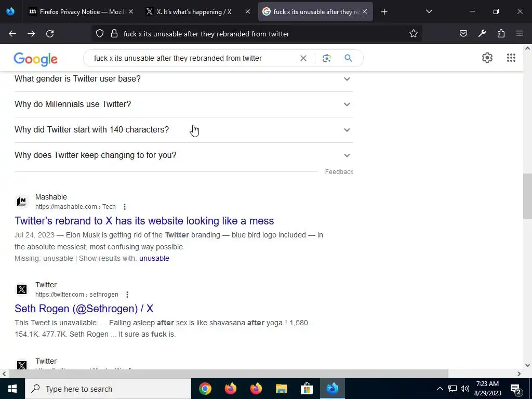Open options menu for Seth Rogen result
The image size is (532, 399).
(x=127, y=295)
